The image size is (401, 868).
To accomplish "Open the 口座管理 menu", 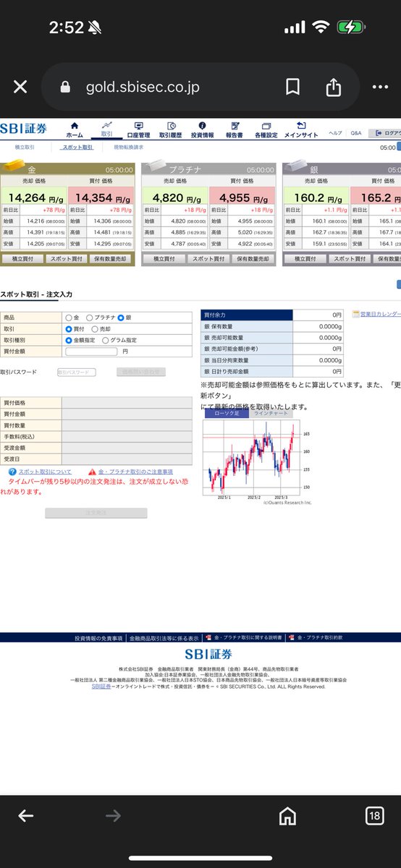I will [138, 129].
